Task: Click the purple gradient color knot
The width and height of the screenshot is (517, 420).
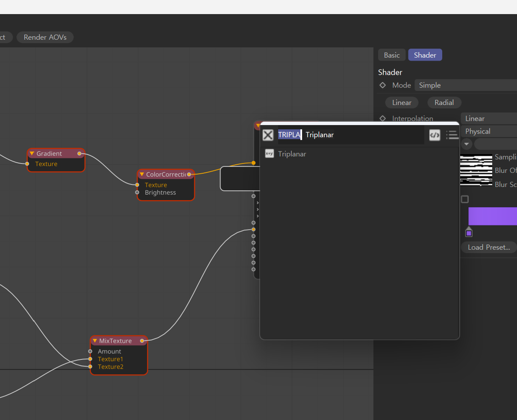Action: (469, 232)
